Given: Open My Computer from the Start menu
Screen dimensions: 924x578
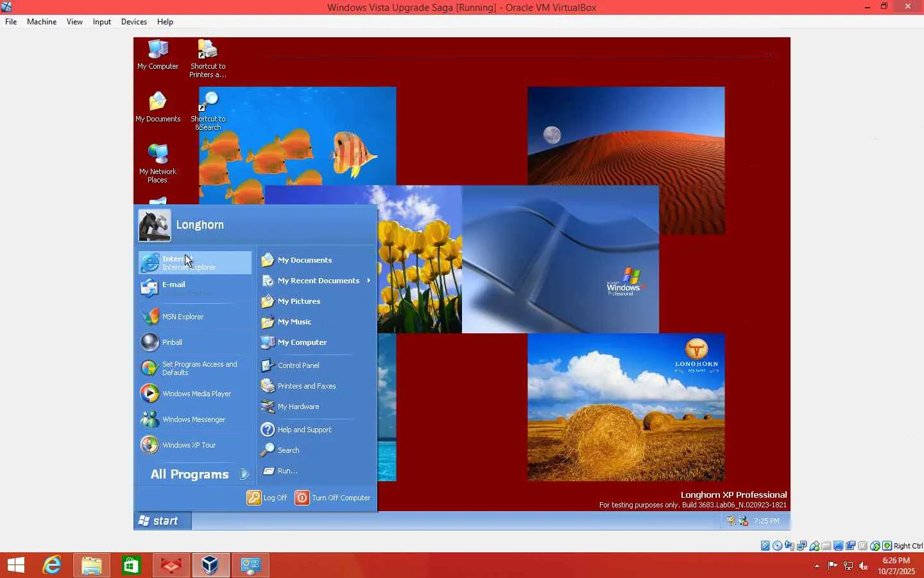Looking at the screenshot, I should [x=316, y=342].
